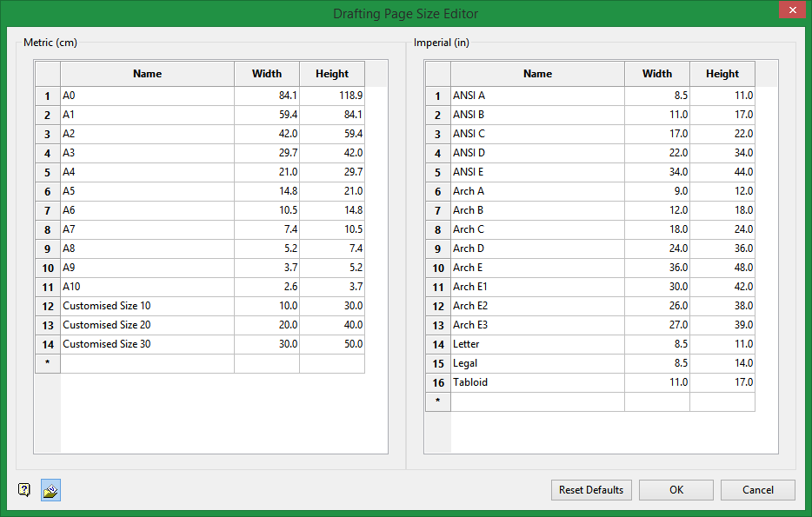Confirm with the OK button
Screen dimensions: 812x517
pos(676,490)
